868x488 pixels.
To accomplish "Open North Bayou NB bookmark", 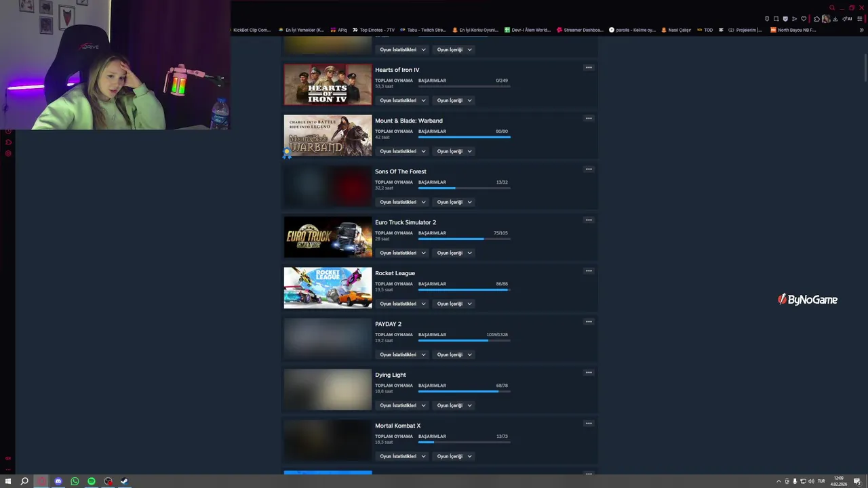I will click(793, 30).
